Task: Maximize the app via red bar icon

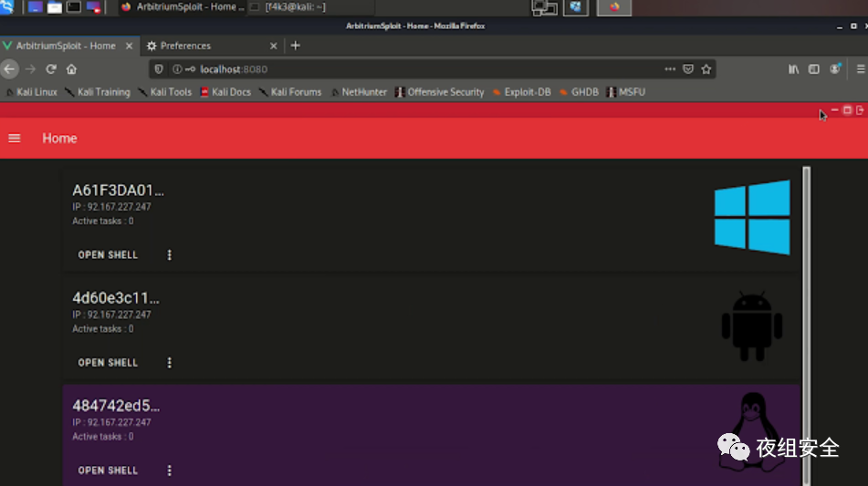Action: point(848,110)
